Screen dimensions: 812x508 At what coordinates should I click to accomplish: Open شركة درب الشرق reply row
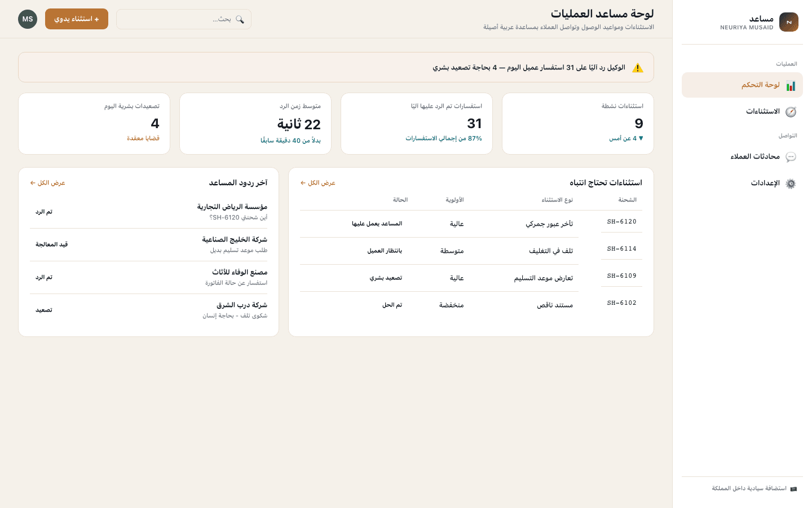[x=149, y=310]
